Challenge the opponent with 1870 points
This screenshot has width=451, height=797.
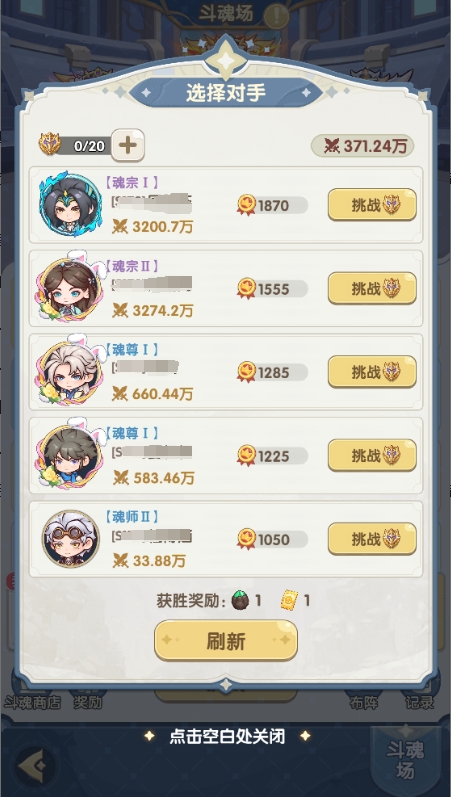pos(372,205)
